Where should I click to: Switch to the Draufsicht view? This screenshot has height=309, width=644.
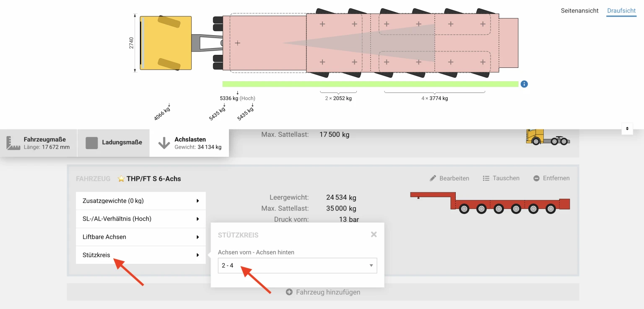pyautogui.click(x=621, y=10)
